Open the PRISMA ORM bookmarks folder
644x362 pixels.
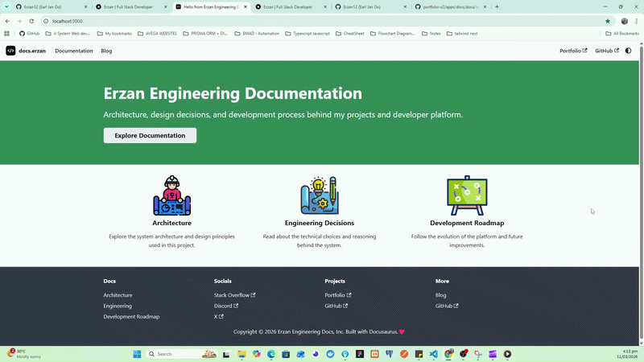205,34
